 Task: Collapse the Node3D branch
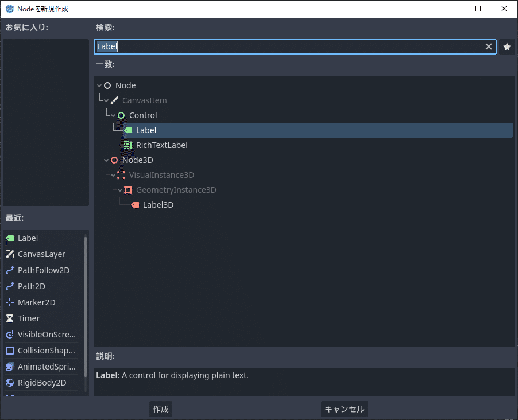coord(106,160)
